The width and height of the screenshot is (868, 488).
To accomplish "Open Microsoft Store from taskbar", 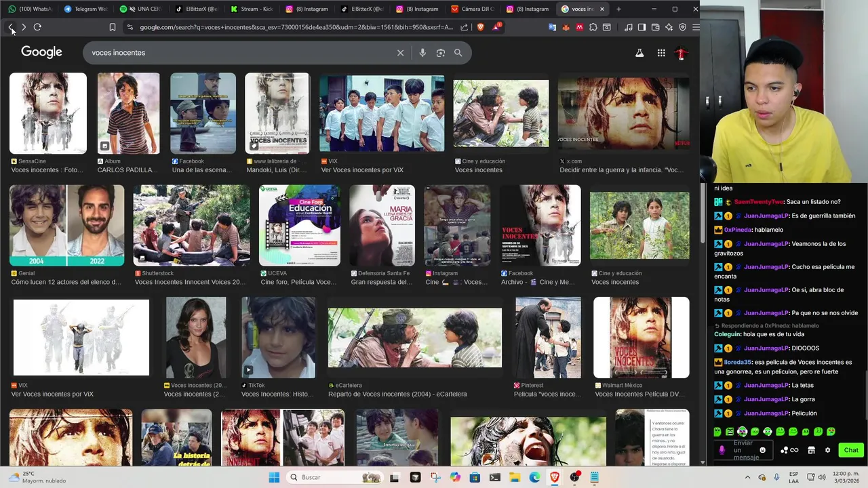I will [475, 477].
